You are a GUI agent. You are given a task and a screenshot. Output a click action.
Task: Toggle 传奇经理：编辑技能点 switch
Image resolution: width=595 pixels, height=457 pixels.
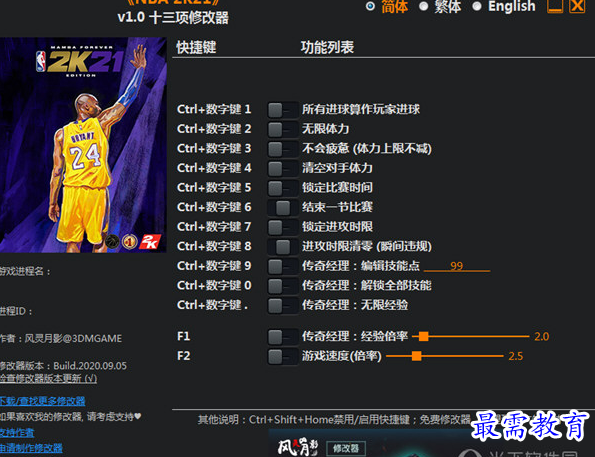click(283, 266)
